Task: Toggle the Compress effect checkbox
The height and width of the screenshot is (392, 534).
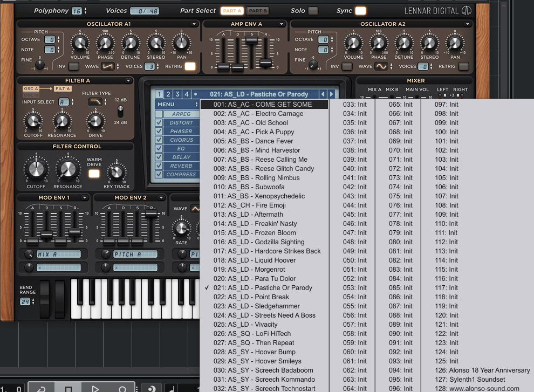Action: (159, 174)
